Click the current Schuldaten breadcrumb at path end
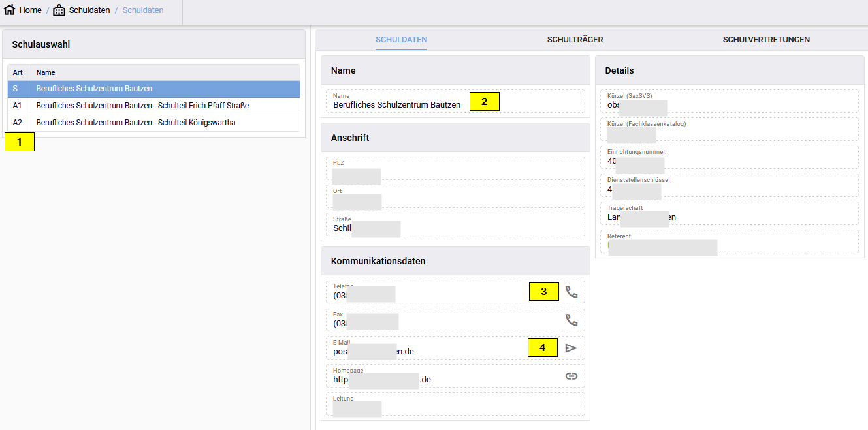The image size is (868, 430). (x=143, y=10)
